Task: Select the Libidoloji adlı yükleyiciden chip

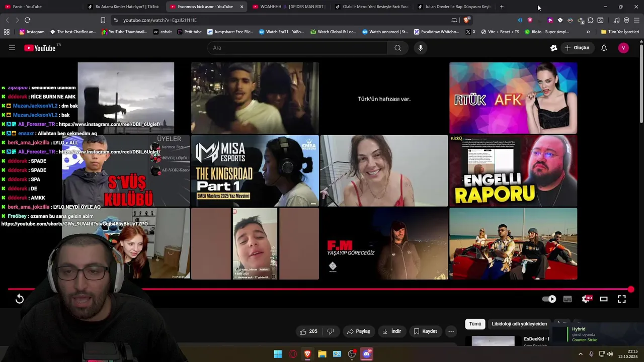Action: 519,324
